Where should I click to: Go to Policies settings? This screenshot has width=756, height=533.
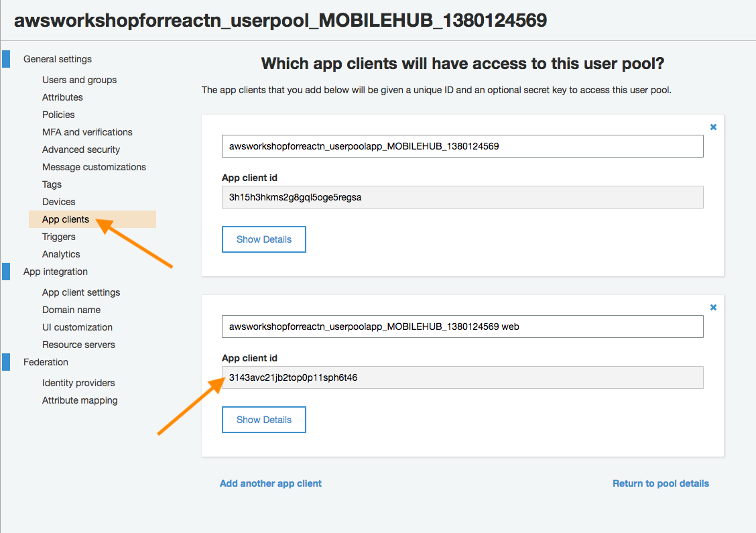[x=58, y=115]
